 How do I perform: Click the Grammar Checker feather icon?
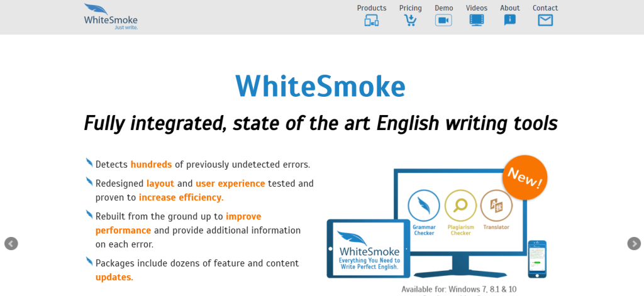[x=424, y=206]
